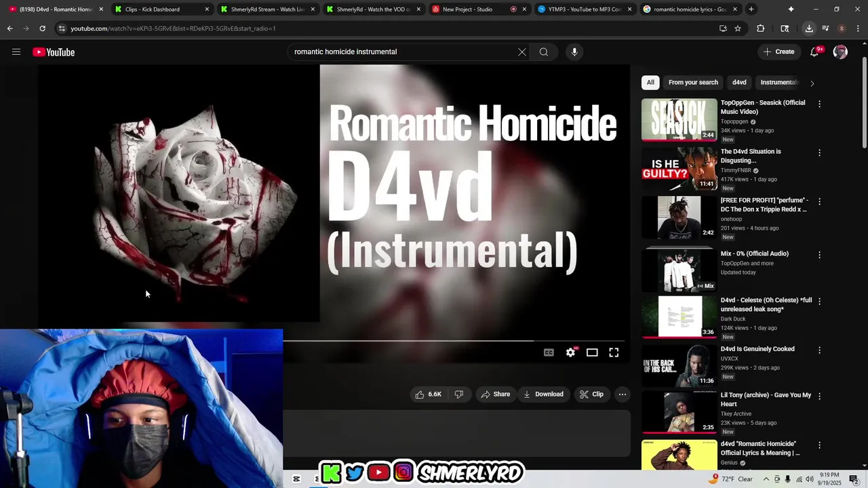Image resolution: width=868 pixels, height=488 pixels.
Task: Open the Windows notification center icon
Action: point(854,479)
